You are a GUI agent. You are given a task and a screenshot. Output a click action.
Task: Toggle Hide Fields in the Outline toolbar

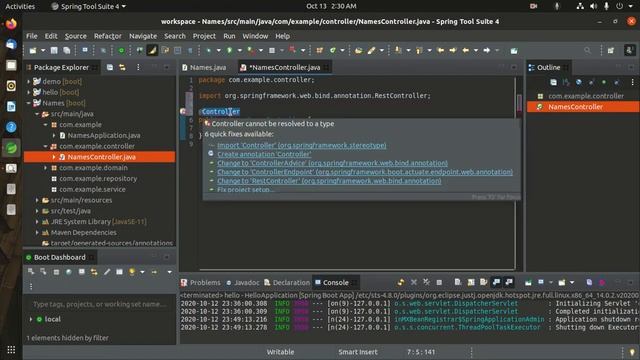pyautogui.click(x=578, y=82)
